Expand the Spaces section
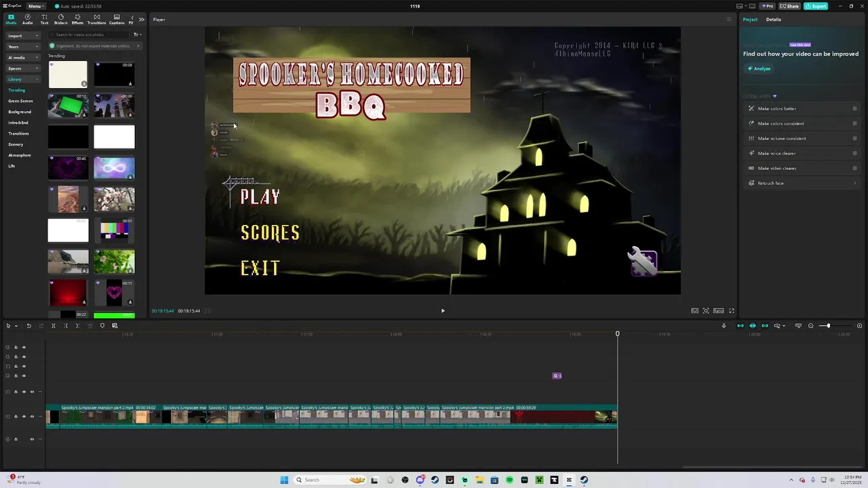Image resolution: width=868 pixels, height=488 pixels. [x=24, y=68]
